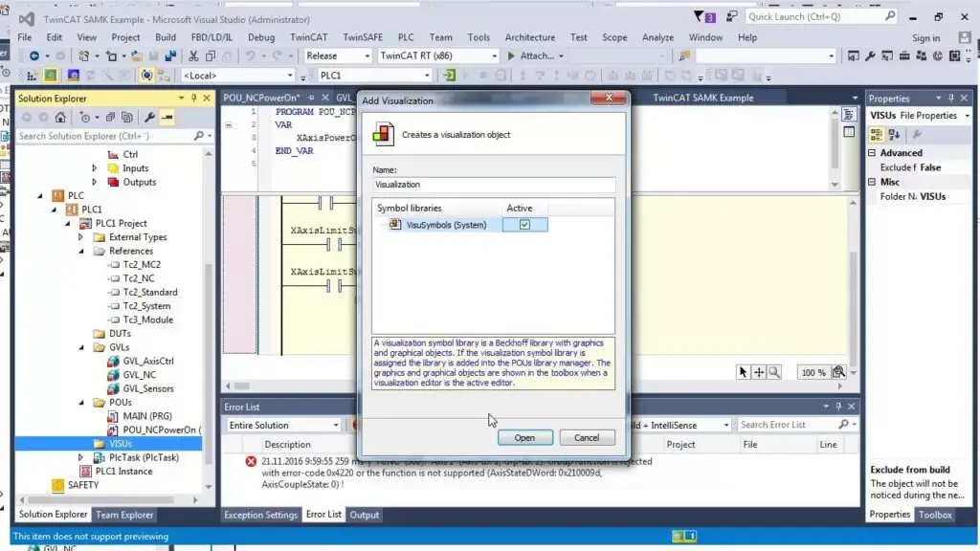Click the Alphabetical sort icon in Properties
The height and width of the screenshot is (551, 980).
[894, 135]
